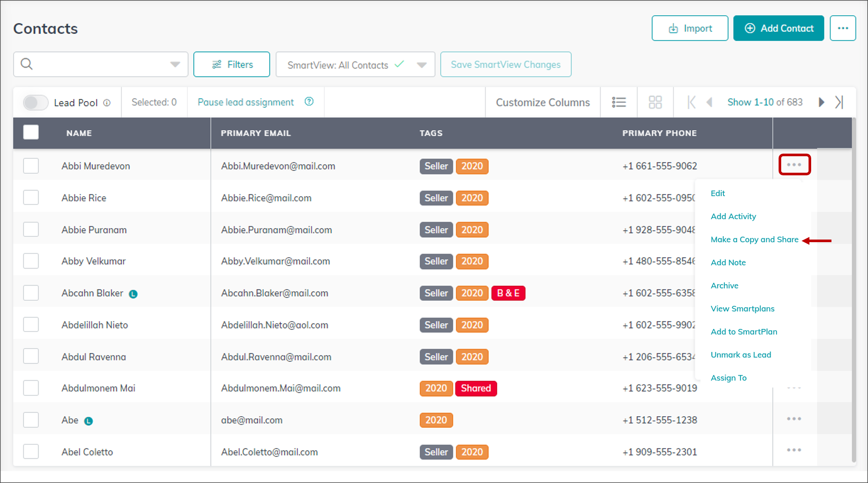Open help for Pause lead assignment
868x483 pixels.
point(309,102)
